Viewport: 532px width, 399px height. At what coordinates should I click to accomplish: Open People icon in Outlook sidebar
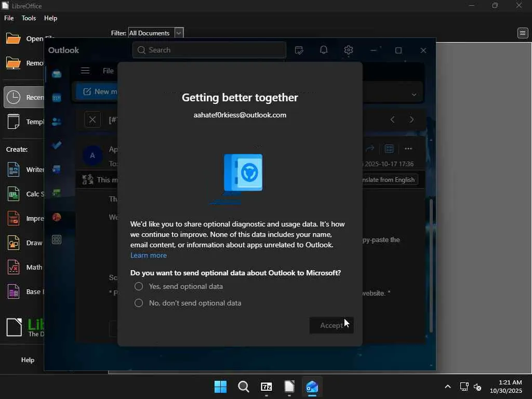click(57, 122)
